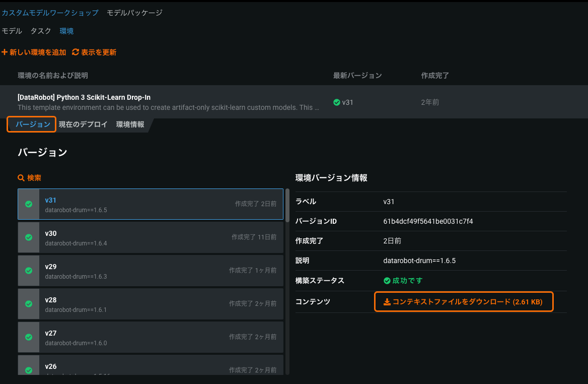Click the version list scrollbar

pos(287,206)
